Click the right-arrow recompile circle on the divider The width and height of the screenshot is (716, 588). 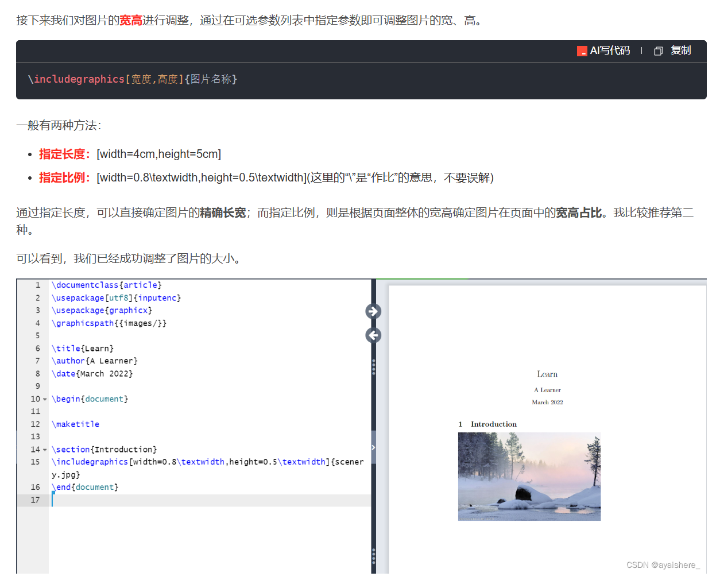coord(373,312)
